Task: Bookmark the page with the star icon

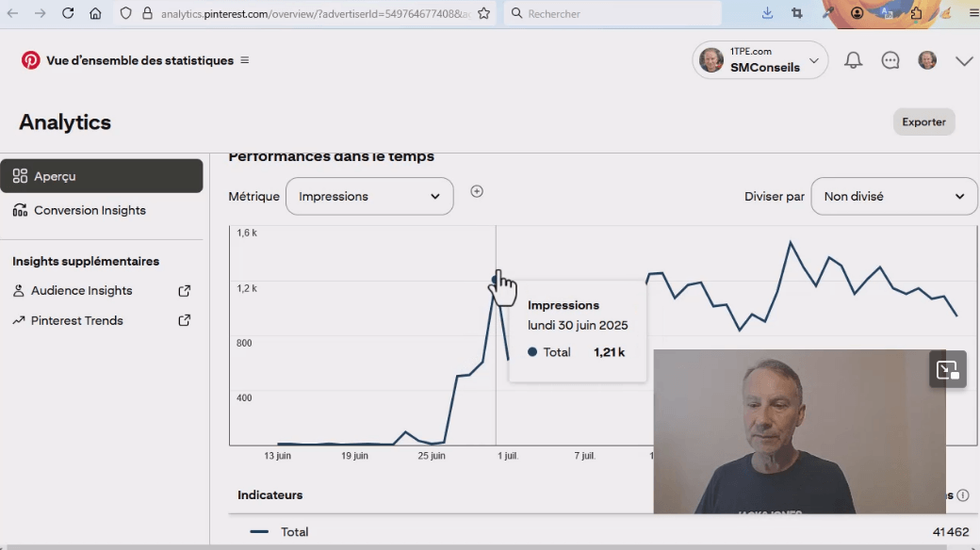Action: point(483,13)
